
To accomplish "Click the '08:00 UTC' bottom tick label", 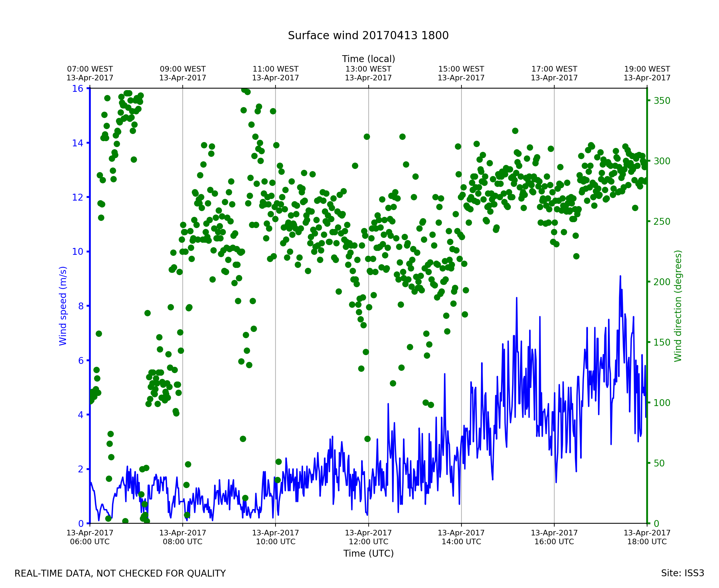I will tap(183, 542).
